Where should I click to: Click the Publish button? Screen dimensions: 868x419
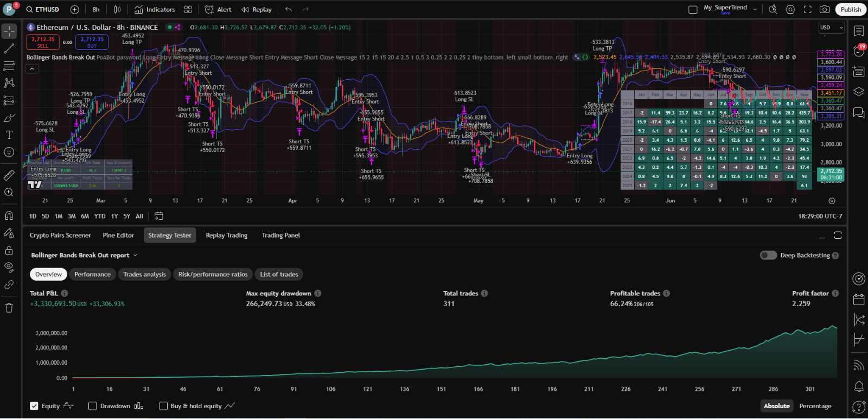coord(851,9)
